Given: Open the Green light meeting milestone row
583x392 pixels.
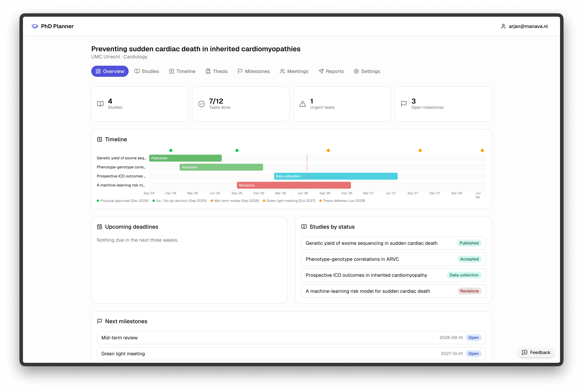Looking at the screenshot, I should (291, 354).
